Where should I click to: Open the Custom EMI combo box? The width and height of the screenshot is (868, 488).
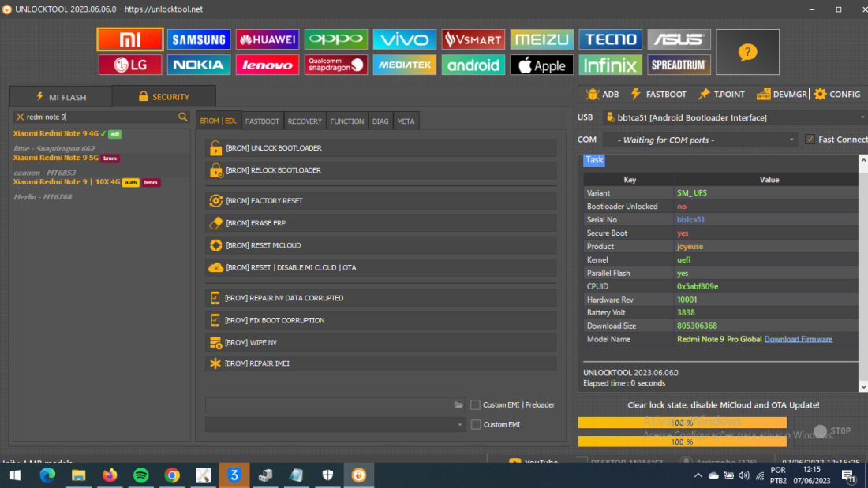(335, 424)
